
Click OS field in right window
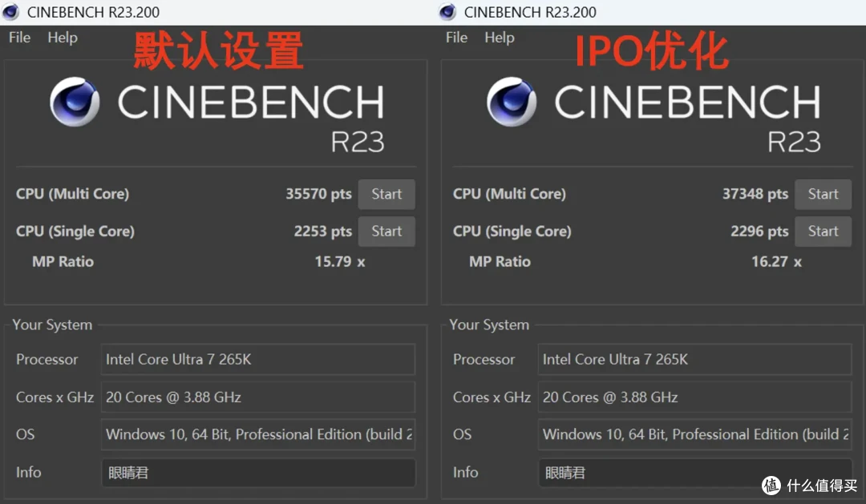click(694, 434)
